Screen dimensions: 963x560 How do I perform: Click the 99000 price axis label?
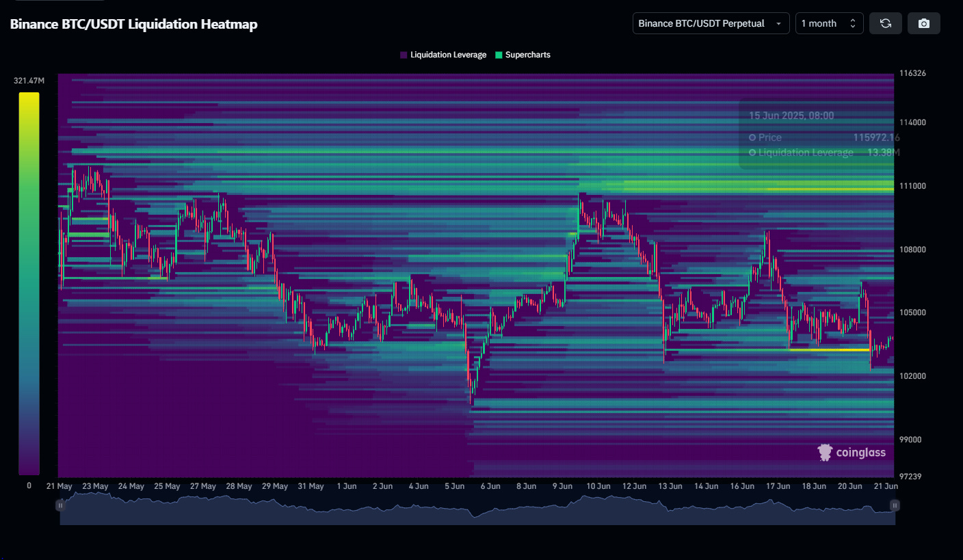pos(910,440)
